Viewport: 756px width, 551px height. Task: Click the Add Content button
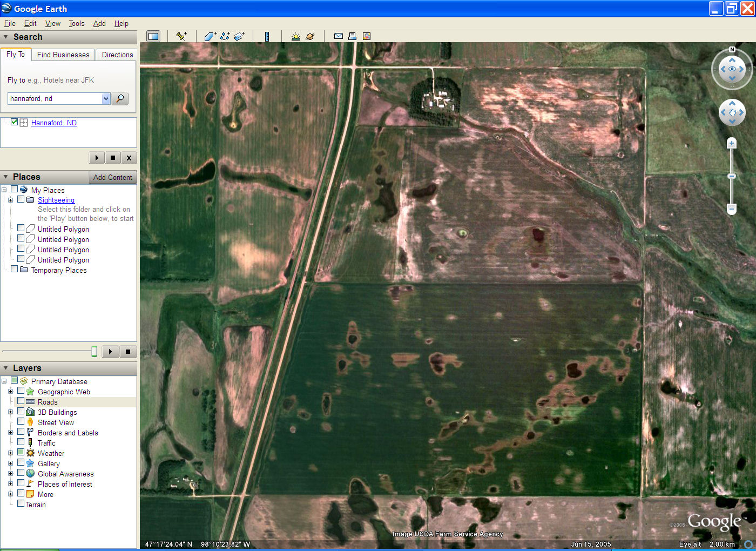(x=112, y=177)
